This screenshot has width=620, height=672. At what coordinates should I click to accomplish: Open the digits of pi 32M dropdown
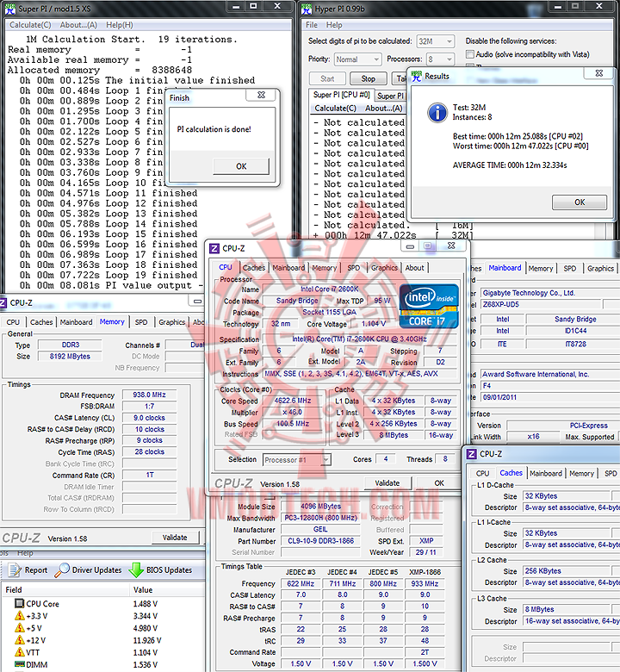coord(436,41)
